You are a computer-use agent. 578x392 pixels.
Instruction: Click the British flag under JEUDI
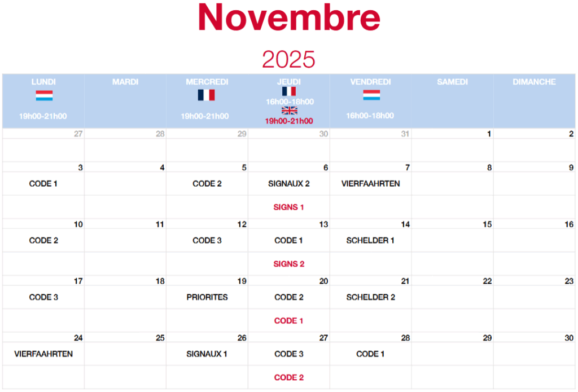289,111
